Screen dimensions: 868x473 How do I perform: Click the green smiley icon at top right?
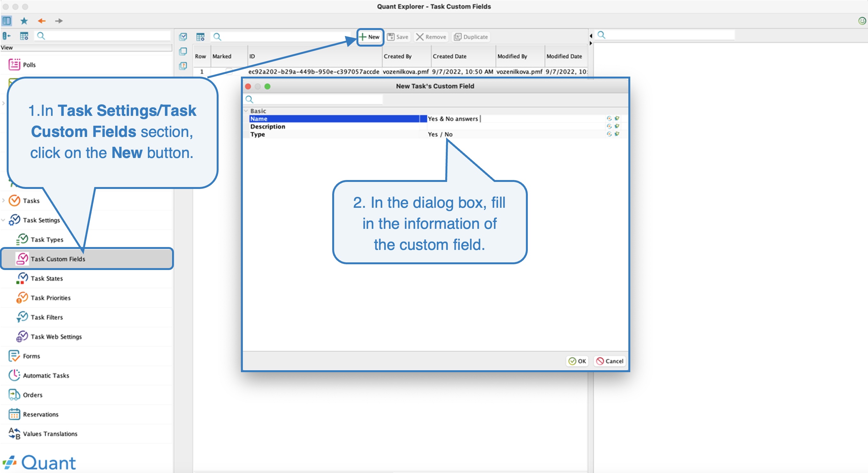[x=862, y=21]
